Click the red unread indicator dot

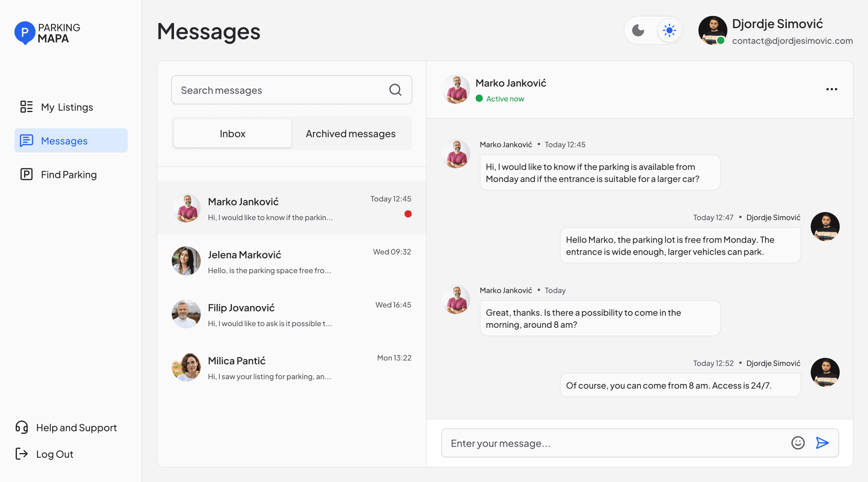(x=408, y=214)
